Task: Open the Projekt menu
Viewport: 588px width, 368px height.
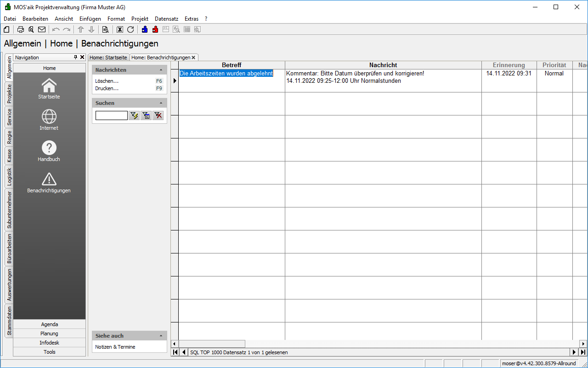Action: click(140, 19)
